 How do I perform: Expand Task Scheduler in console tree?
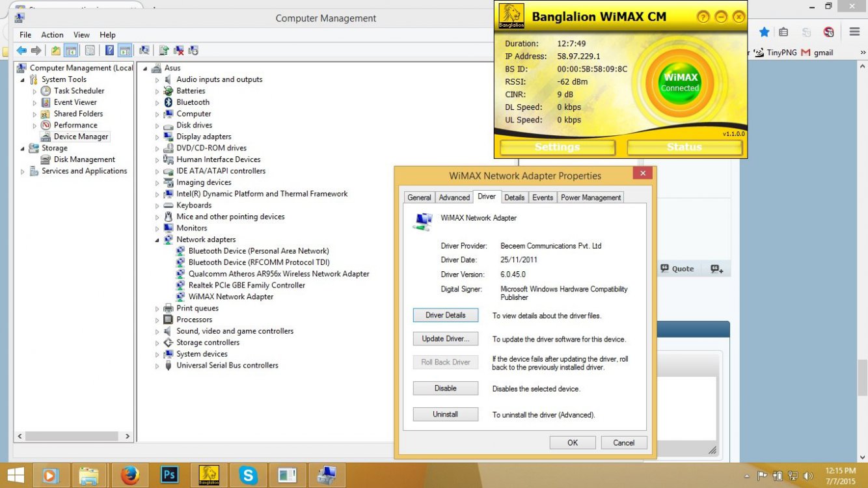(x=35, y=91)
